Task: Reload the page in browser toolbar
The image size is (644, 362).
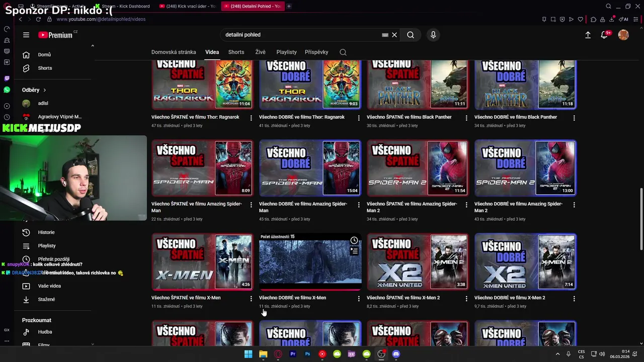Action: [38, 19]
